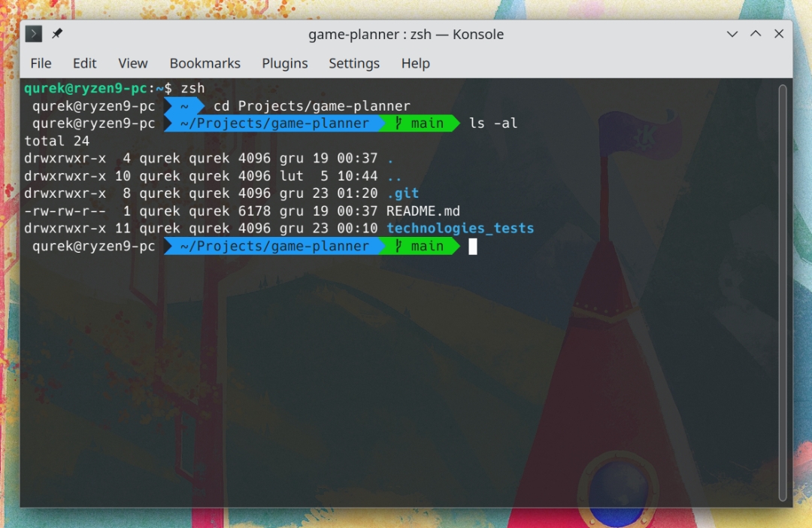This screenshot has width=812, height=528.
Task: Click the blue path segment in bottom prompt
Action: (x=274, y=246)
